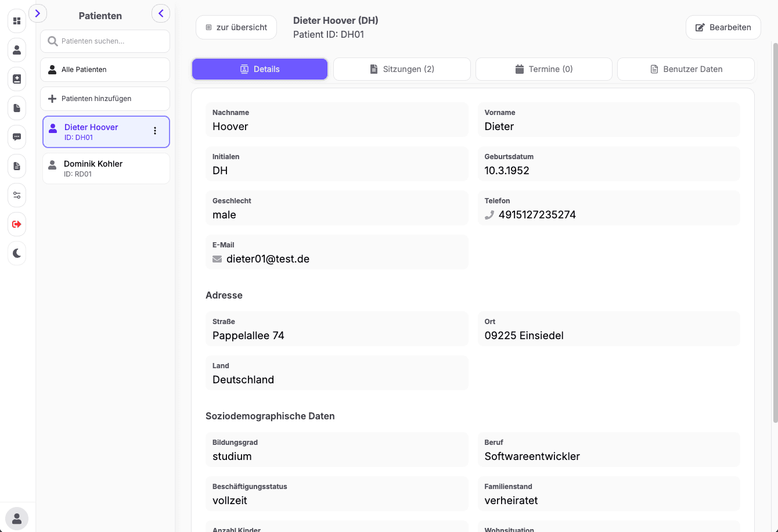Collapse the Patienten panel with left chevron
This screenshot has width=778, height=532.
pos(161,13)
